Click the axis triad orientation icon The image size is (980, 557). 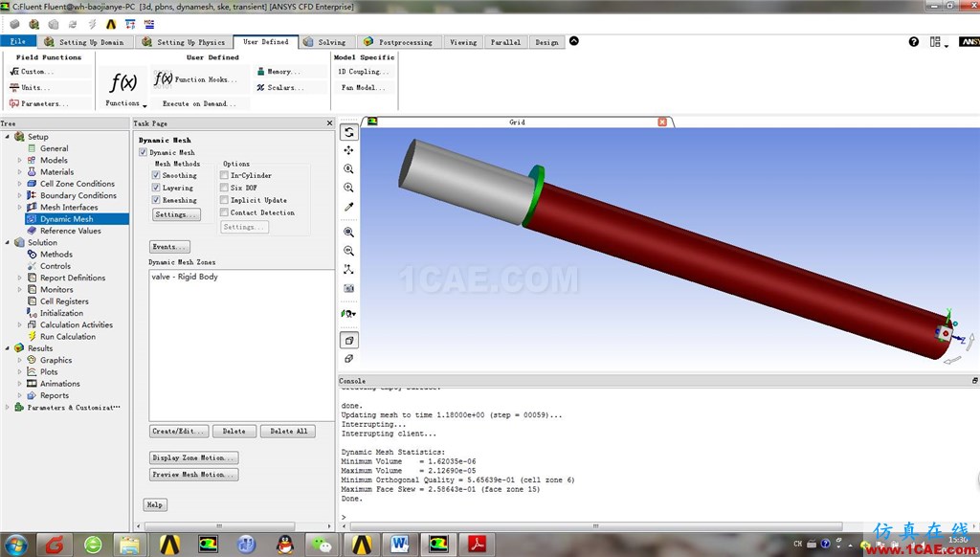(348, 270)
